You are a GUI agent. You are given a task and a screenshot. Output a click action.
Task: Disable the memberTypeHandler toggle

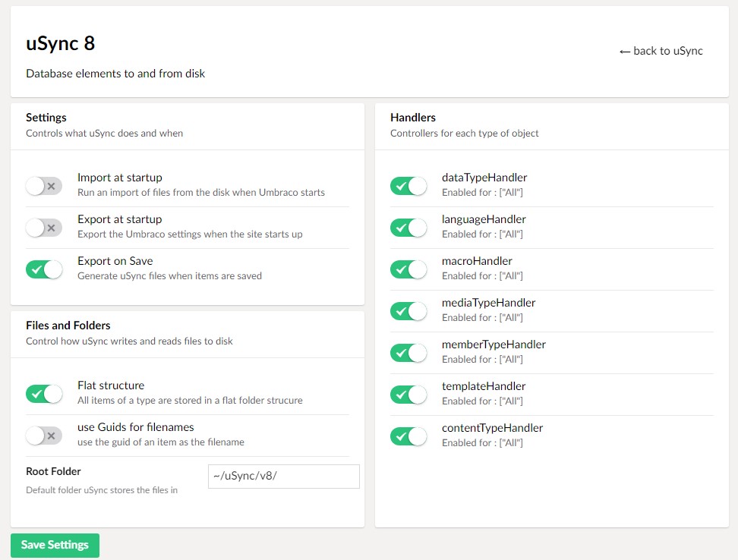click(x=408, y=353)
